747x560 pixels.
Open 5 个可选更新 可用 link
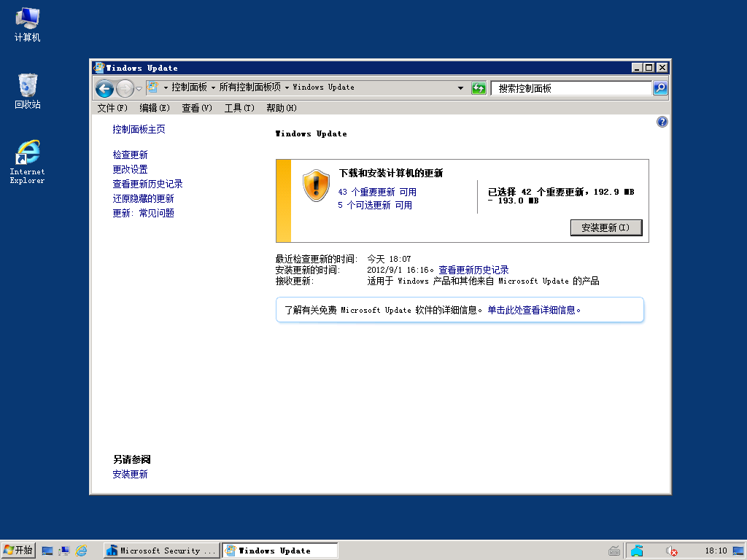pyautogui.click(x=375, y=205)
